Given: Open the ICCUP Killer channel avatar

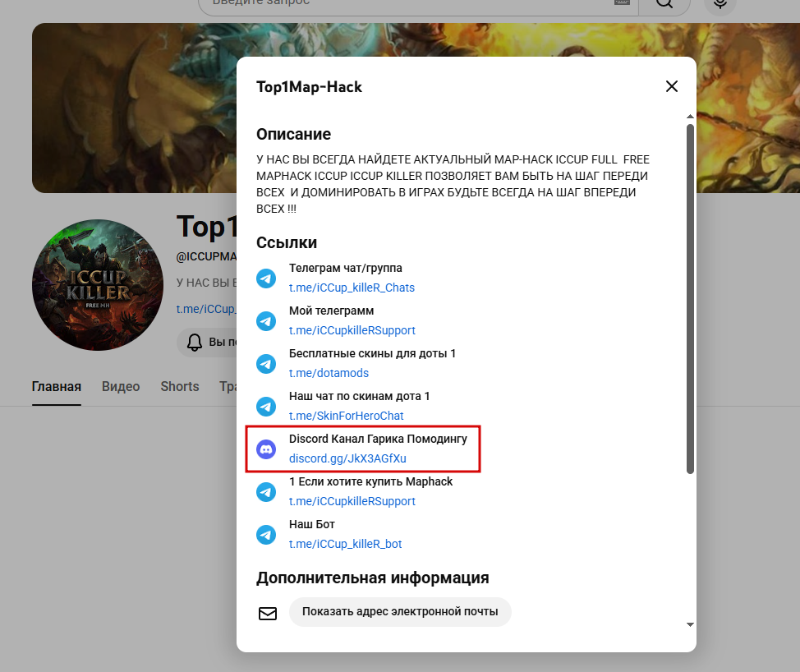Looking at the screenshot, I should [x=98, y=285].
